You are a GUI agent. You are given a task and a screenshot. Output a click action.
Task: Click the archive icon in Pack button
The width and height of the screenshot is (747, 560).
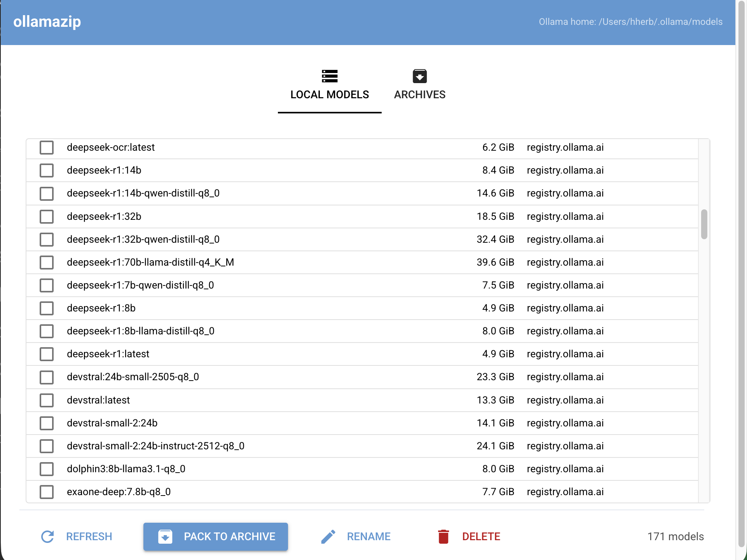point(165,537)
